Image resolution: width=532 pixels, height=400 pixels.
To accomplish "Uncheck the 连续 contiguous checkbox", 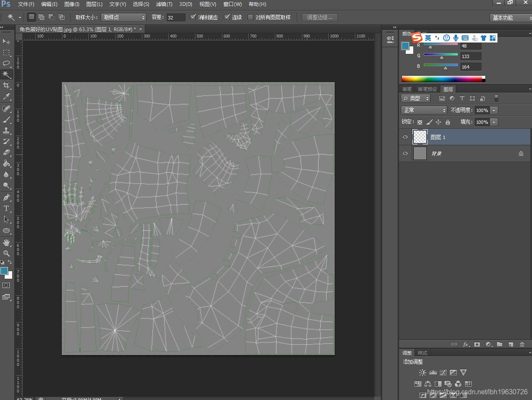I will pos(227,17).
